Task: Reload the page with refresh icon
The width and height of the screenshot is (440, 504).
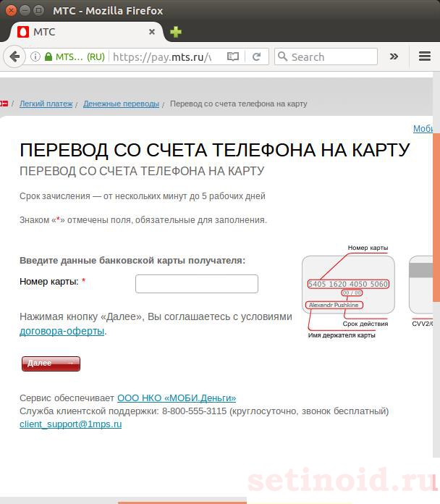Action: pos(256,57)
